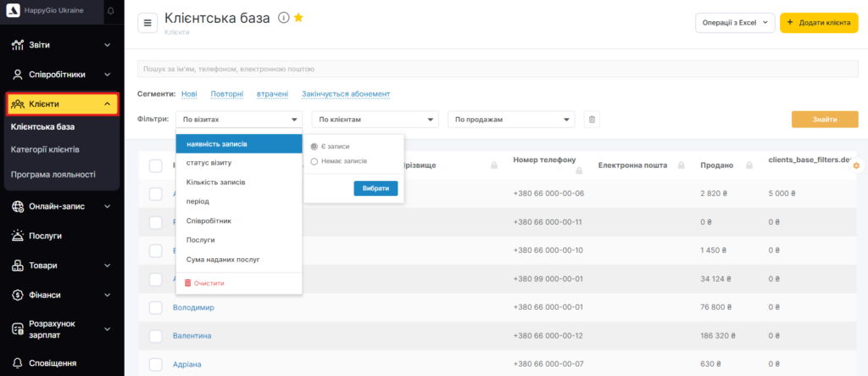Tick the checkbox in Валентина row
868x376 pixels.
[x=155, y=336]
